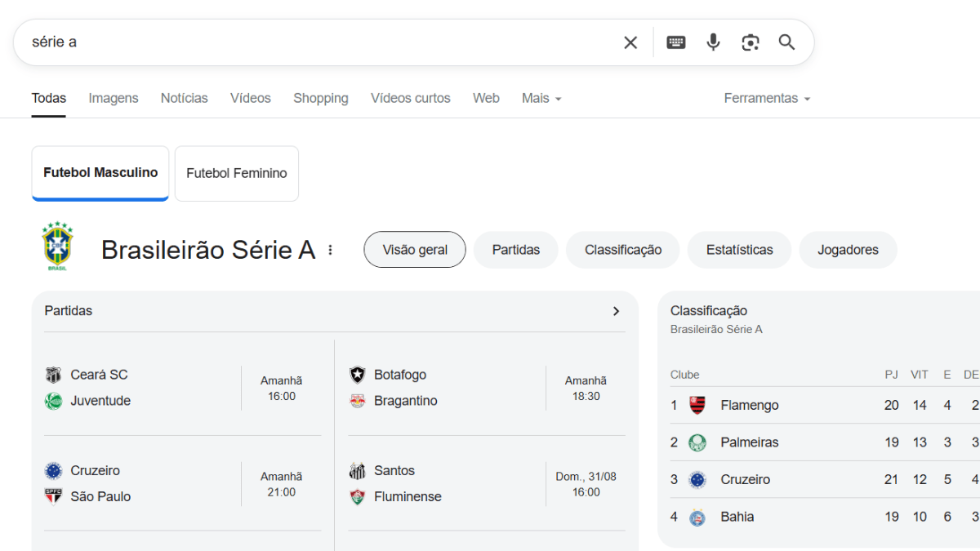Select the Futebol Masculino option
This screenshot has width=980, height=551.
click(100, 173)
